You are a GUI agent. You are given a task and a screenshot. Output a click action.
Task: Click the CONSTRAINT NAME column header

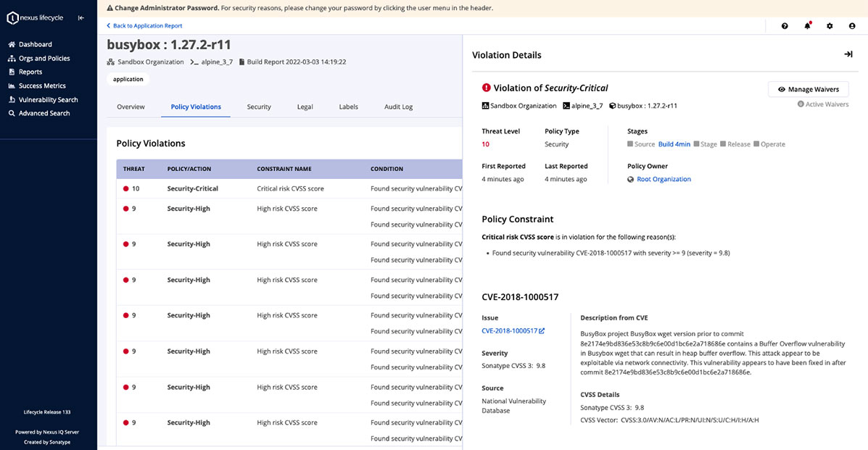tap(284, 169)
